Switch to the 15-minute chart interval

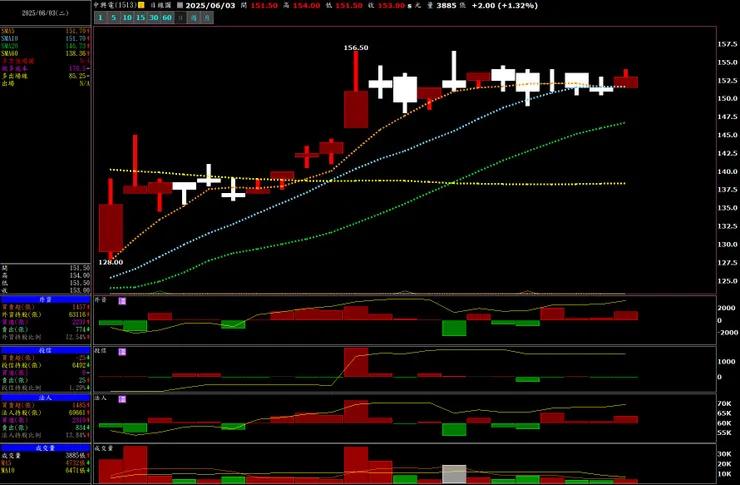tap(140, 18)
